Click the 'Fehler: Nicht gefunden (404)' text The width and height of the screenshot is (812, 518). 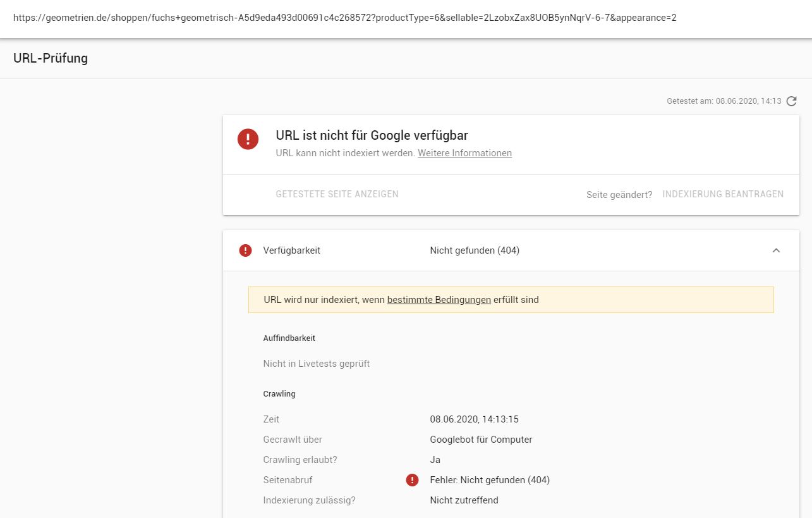click(x=490, y=480)
